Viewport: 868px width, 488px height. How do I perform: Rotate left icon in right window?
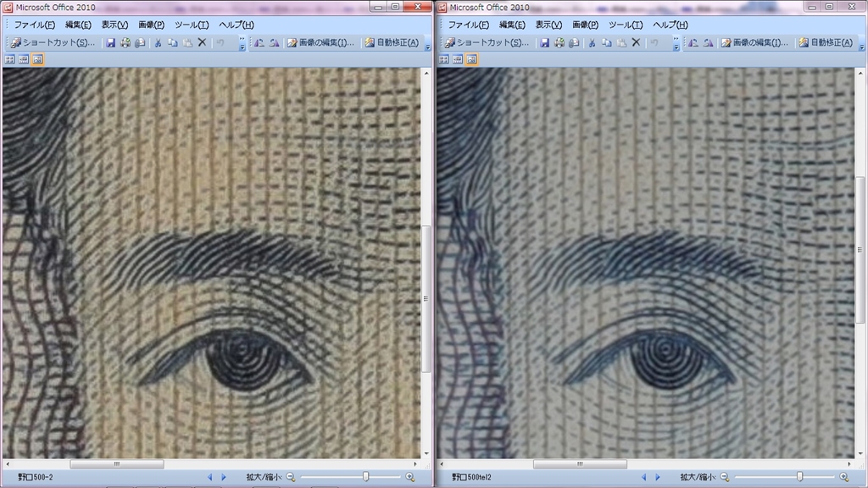tap(693, 42)
